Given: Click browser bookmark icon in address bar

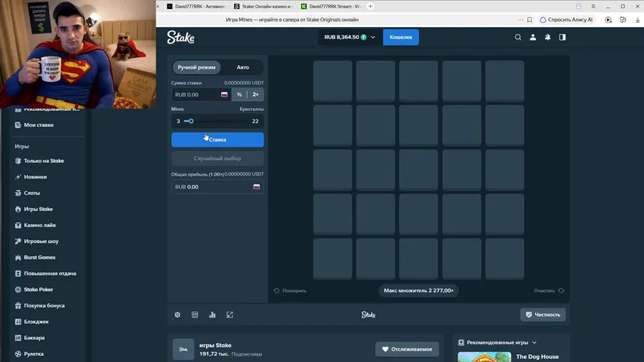Looking at the screenshot, I should click(530, 20).
